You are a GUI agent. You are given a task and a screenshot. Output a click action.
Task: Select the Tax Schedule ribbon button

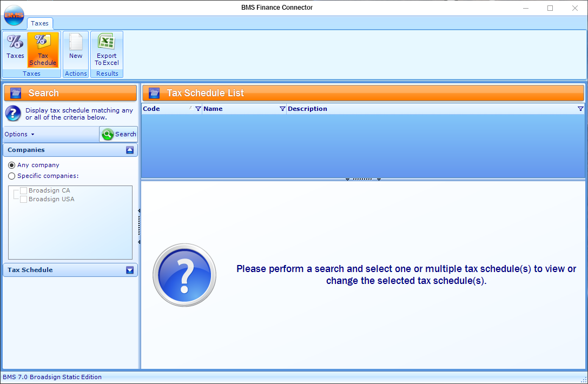coord(43,50)
